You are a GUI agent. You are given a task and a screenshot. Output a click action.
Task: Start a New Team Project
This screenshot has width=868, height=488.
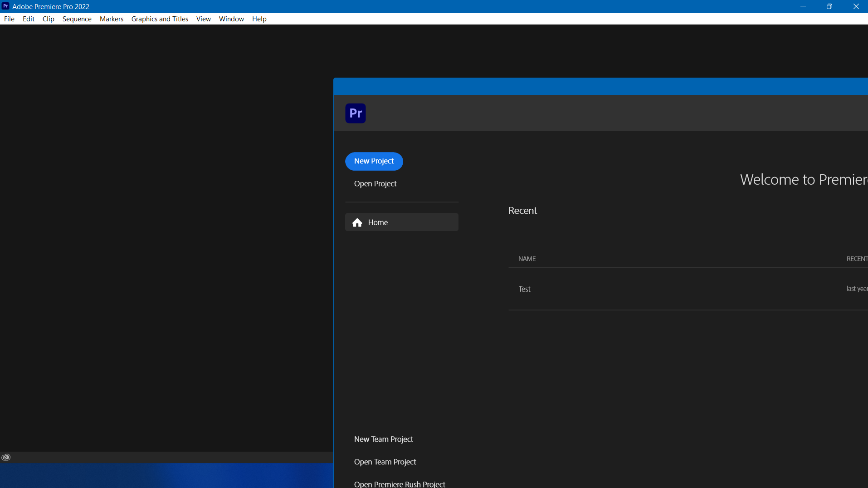point(383,439)
